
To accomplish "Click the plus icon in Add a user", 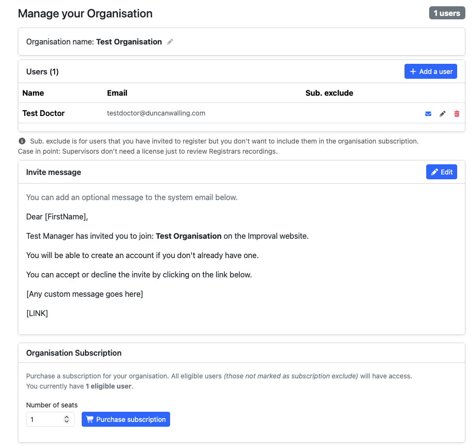I will (x=413, y=72).
